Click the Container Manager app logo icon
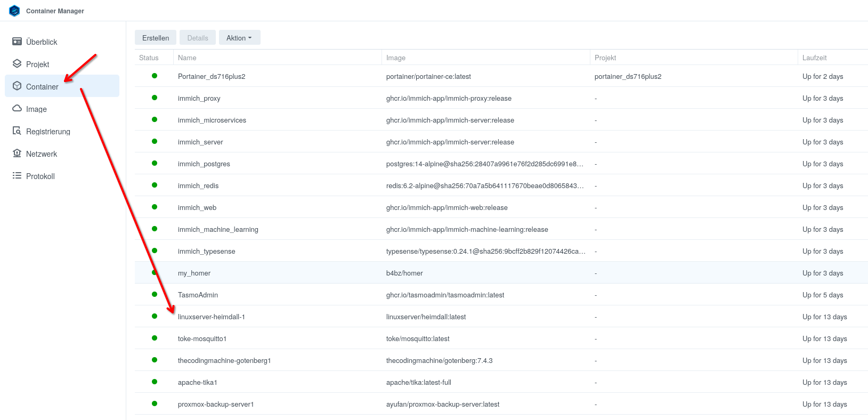This screenshot has height=420, width=868. point(14,11)
